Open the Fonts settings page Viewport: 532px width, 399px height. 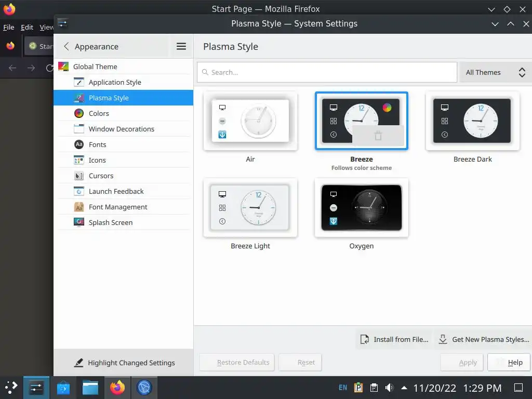tap(123, 144)
